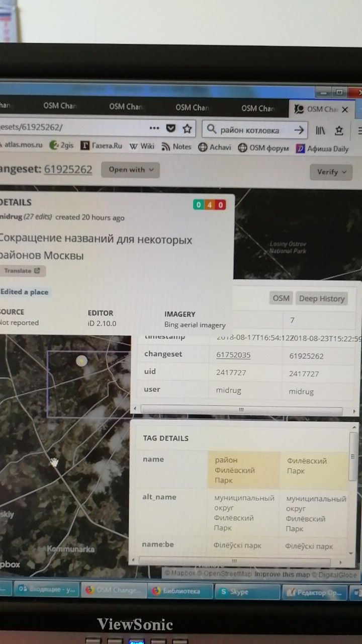Image resolution: width=362 pixels, height=644 pixels.
Task: Click horizontal scrollbar under Tag Details
Action: point(233,561)
